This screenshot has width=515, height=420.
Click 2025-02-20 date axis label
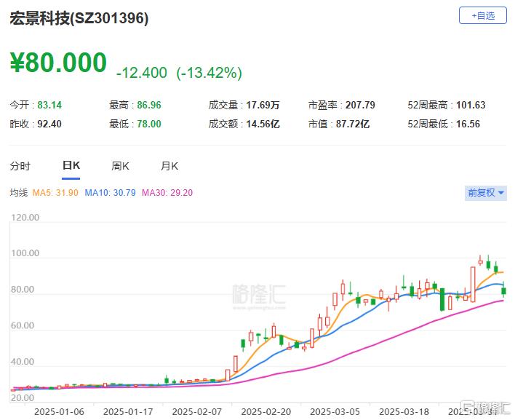(266, 412)
